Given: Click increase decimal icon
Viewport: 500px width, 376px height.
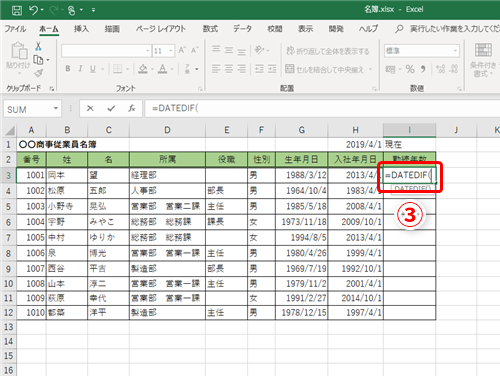Looking at the screenshot, I should point(441,69).
